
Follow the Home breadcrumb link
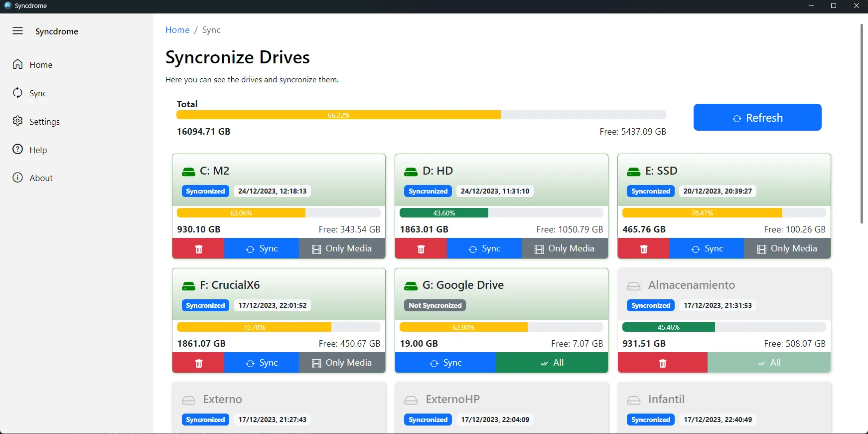click(177, 30)
